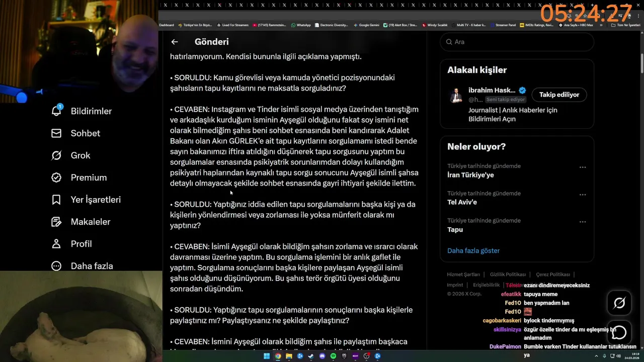Screen dimensions: 644x362
Task: Expand bookmarks bar overflow chevron
Action: click(600, 25)
